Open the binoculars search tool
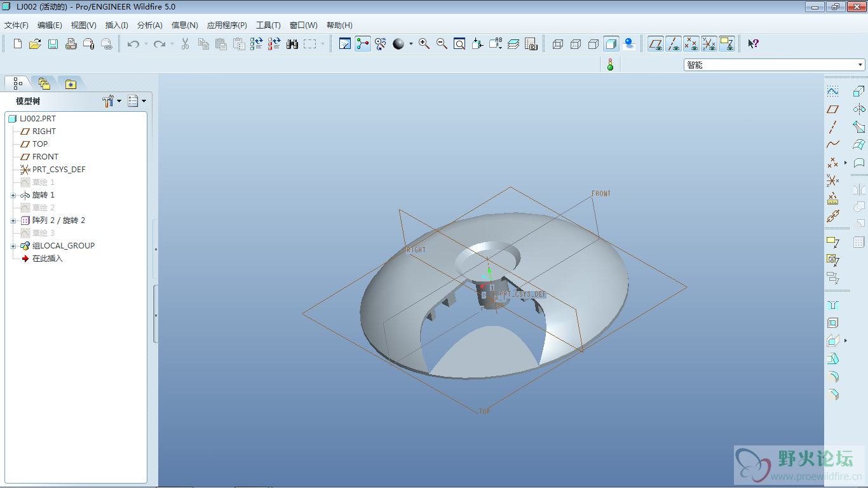Viewport: 868px width, 488px height. pos(292,44)
